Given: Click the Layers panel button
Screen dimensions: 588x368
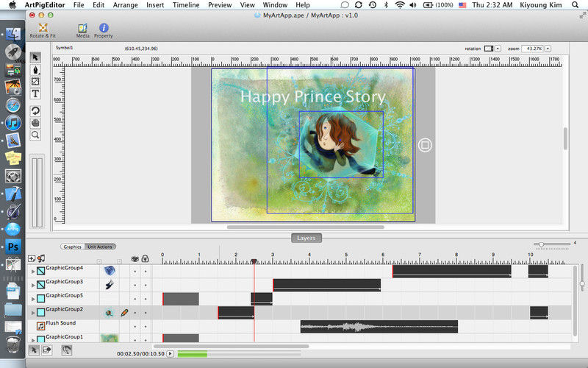Looking at the screenshot, I should coord(306,238).
